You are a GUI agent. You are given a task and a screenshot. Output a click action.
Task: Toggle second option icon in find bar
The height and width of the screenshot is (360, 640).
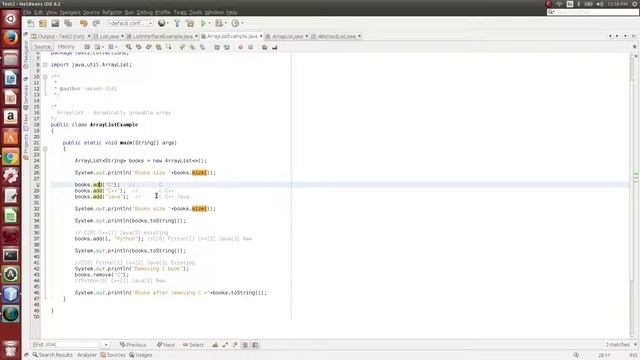225,345
